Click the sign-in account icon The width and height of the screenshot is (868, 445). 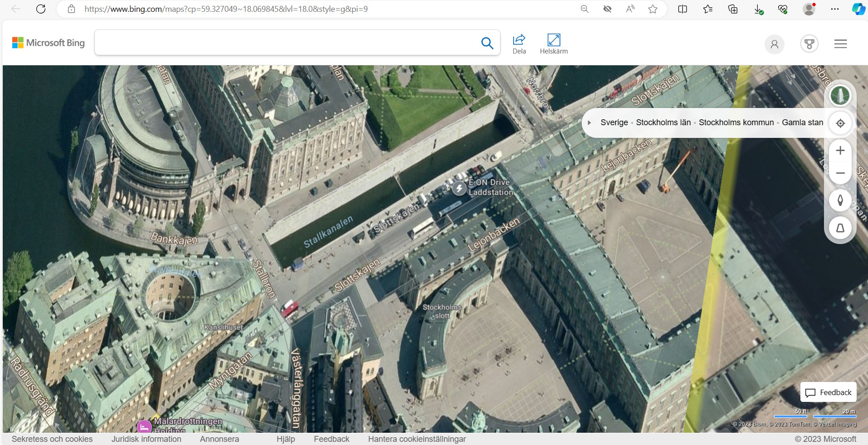click(x=774, y=44)
